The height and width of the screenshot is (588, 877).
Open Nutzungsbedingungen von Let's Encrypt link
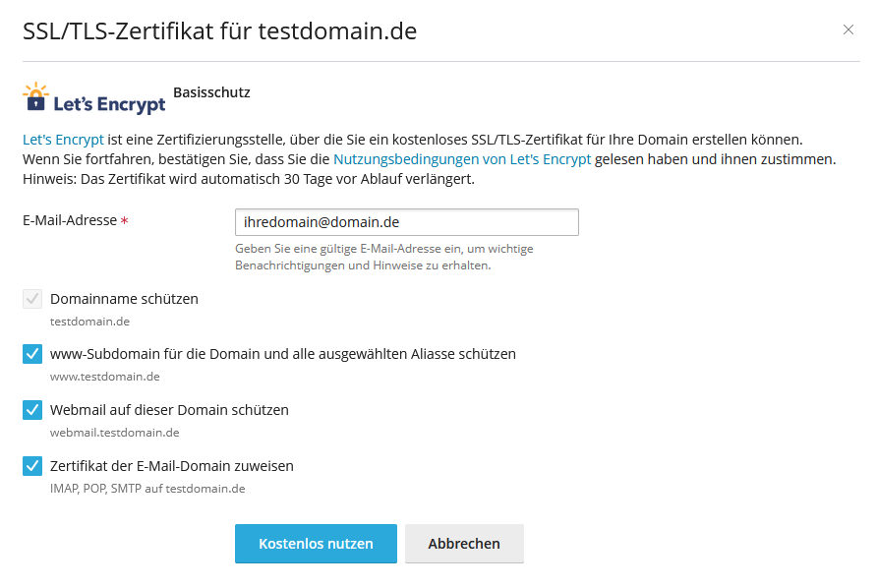[x=462, y=159]
